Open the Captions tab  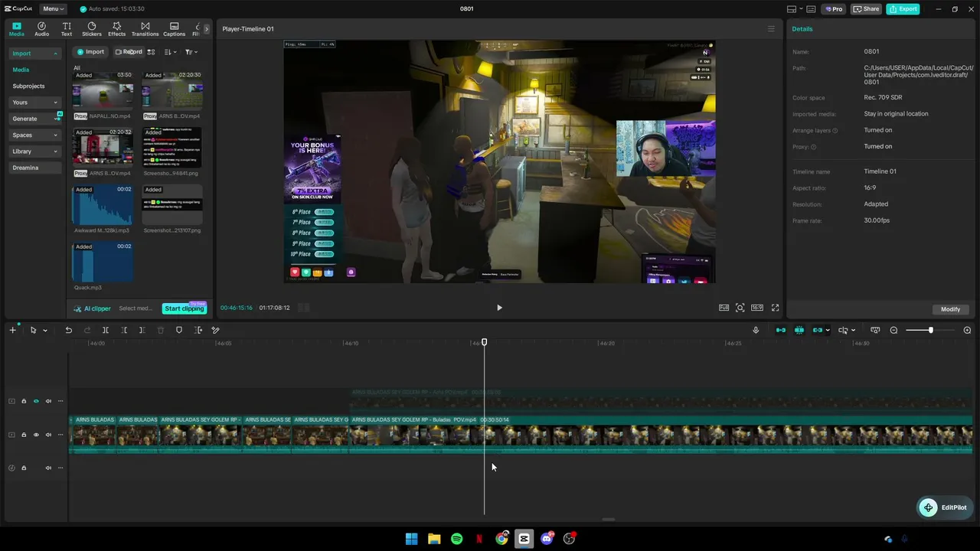point(174,29)
